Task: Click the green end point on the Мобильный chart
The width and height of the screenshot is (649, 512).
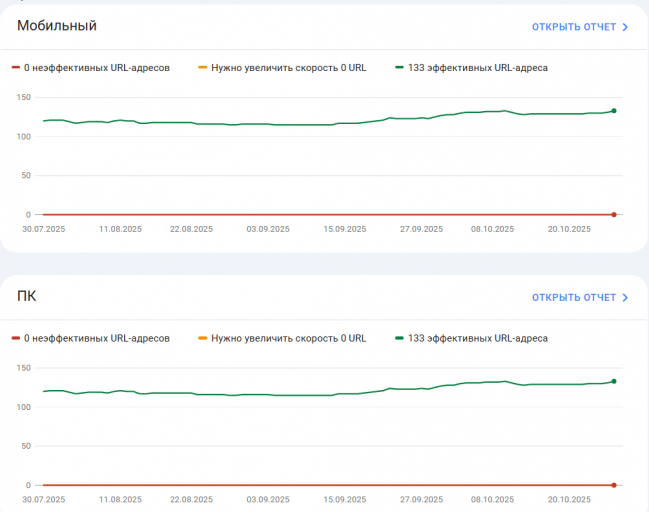Action: click(x=614, y=111)
